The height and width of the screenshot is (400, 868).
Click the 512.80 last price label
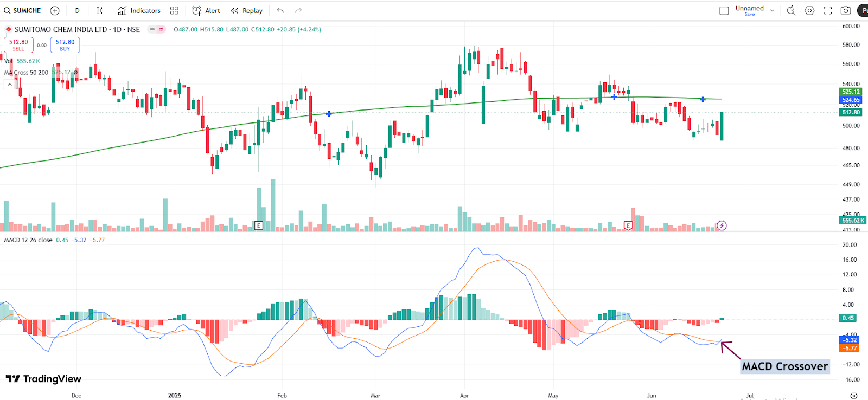(851, 112)
